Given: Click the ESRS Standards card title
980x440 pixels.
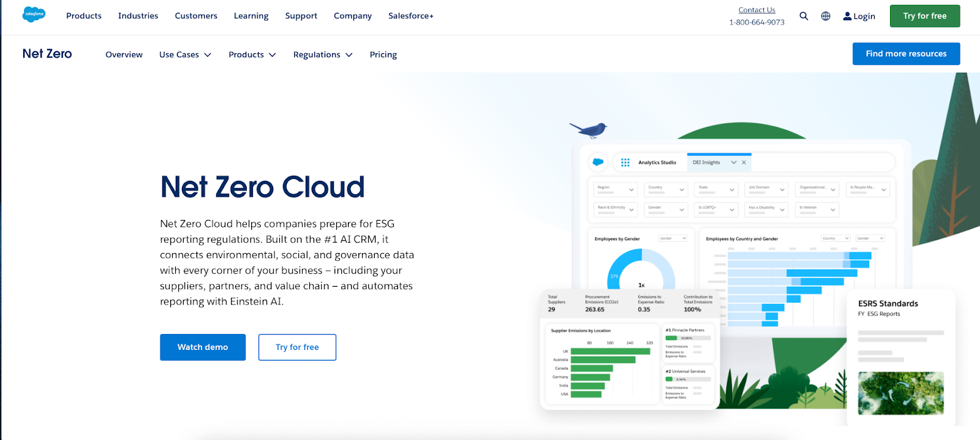Looking at the screenshot, I should 888,303.
